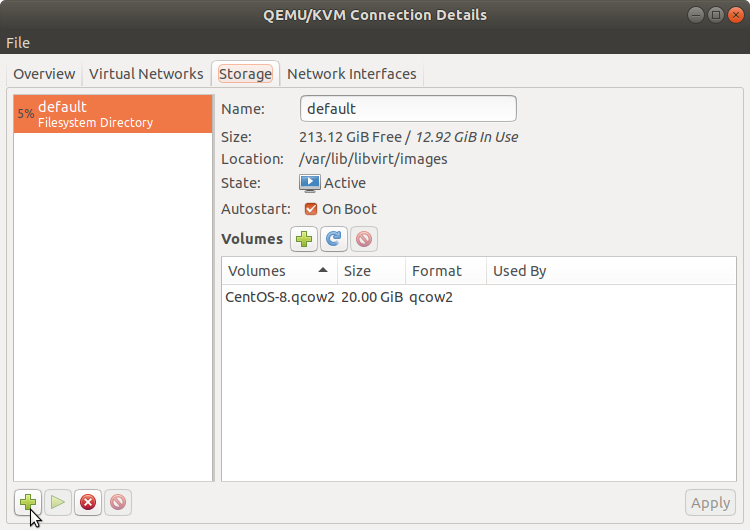Click the Apply button

tap(710, 503)
